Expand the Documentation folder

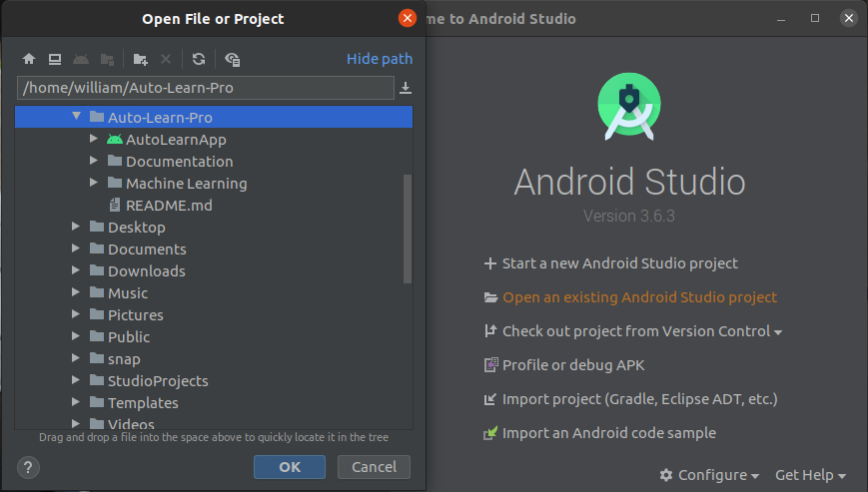94,161
